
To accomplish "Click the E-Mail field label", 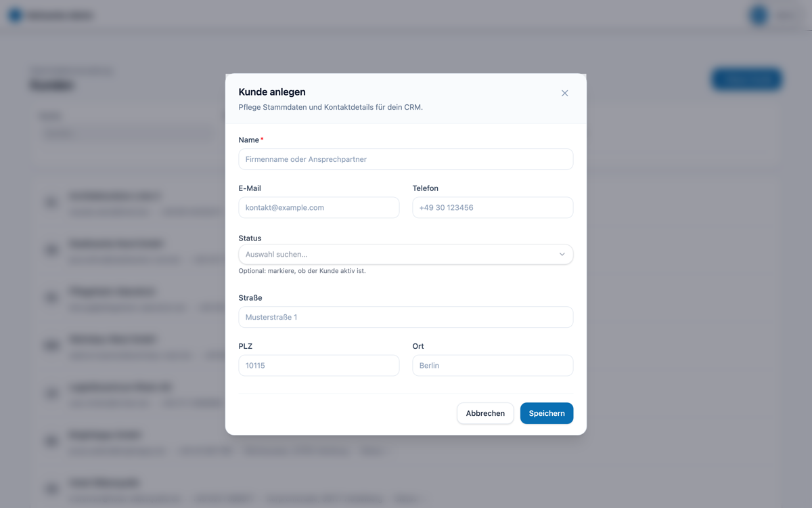I will click(250, 188).
